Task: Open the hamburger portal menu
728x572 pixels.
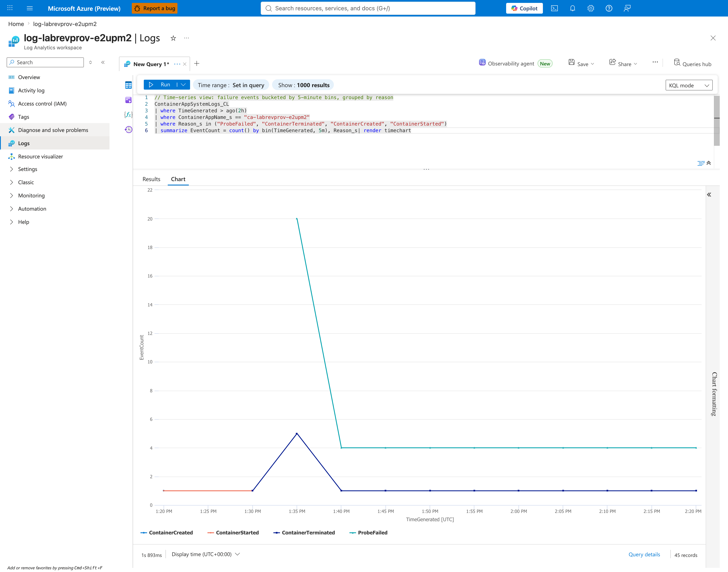Action: [30, 8]
